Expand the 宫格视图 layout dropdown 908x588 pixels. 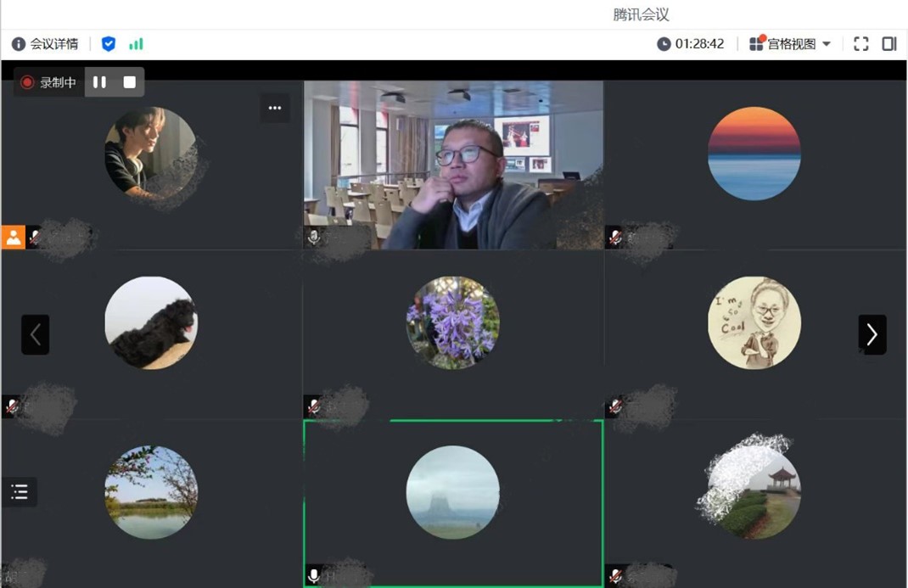(x=827, y=44)
